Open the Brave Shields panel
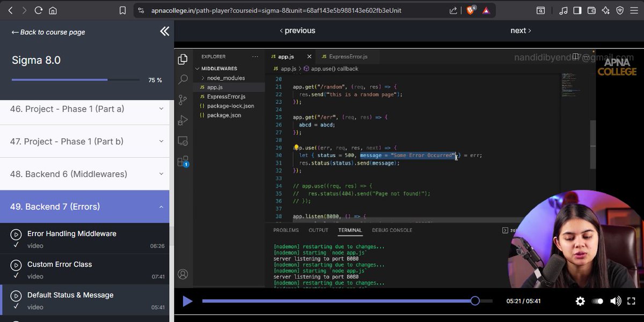644x322 pixels. click(x=620, y=10)
